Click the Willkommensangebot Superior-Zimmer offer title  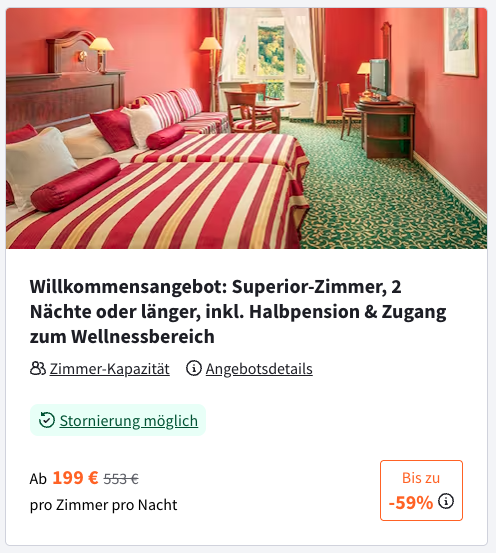(238, 311)
